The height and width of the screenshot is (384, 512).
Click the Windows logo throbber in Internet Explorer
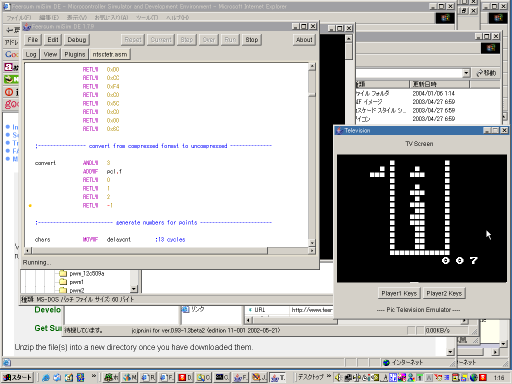[445, 17]
